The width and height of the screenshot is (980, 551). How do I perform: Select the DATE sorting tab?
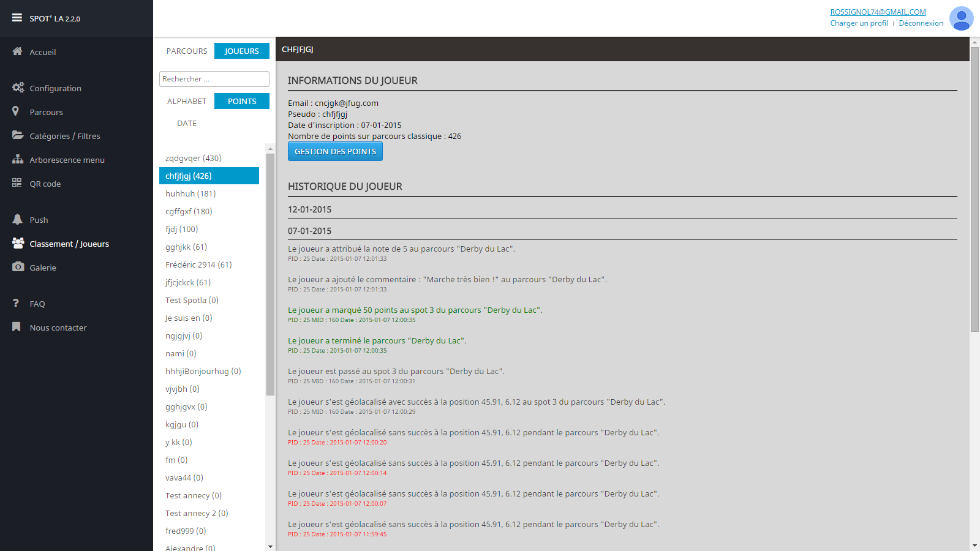(186, 123)
